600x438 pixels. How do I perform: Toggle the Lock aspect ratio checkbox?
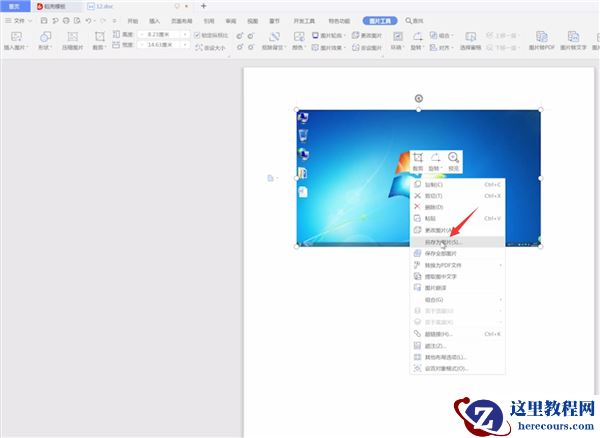197,35
